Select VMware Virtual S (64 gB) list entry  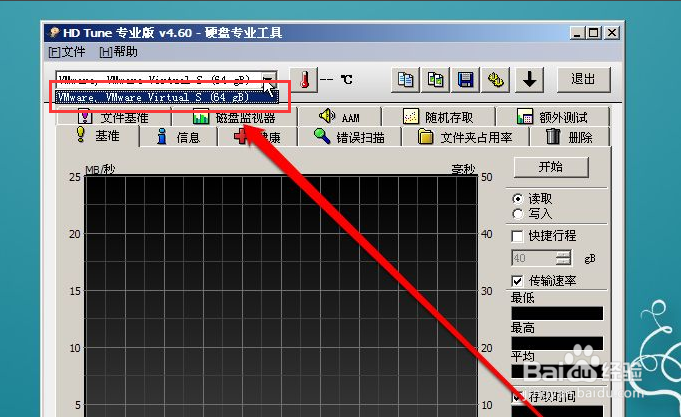click(167, 97)
